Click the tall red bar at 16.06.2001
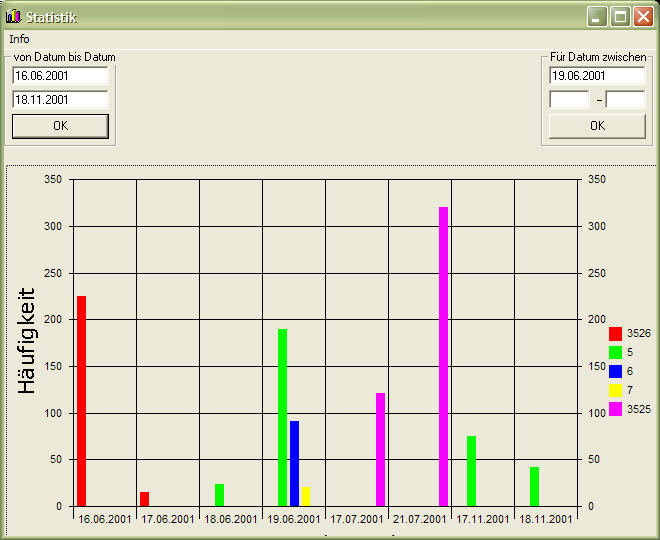The image size is (660, 540). point(82,400)
